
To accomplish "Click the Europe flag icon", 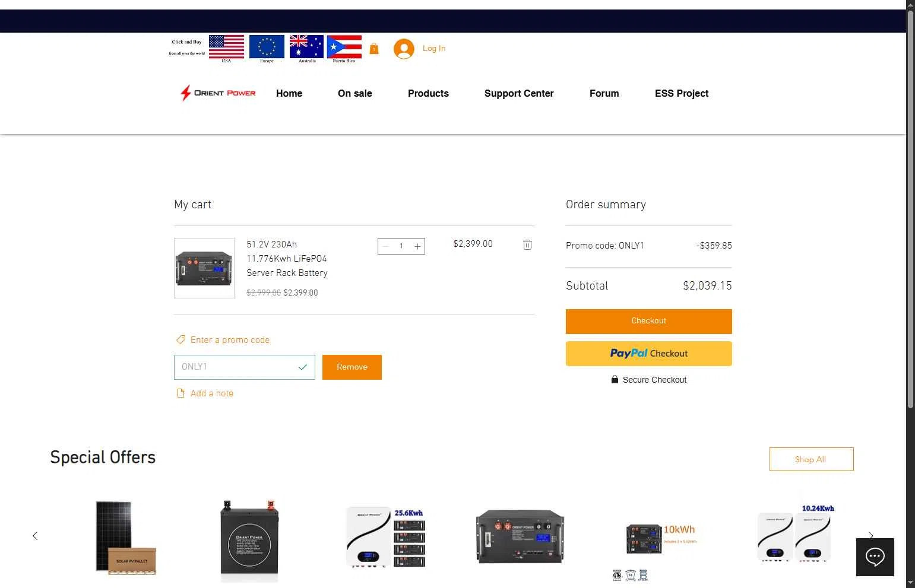I will tap(267, 47).
